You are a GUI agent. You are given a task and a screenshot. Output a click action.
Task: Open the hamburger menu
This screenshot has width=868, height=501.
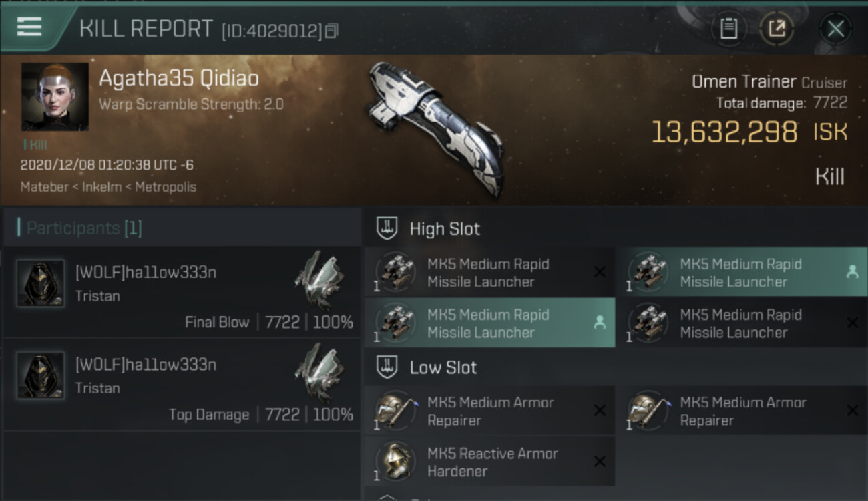(29, 27)
